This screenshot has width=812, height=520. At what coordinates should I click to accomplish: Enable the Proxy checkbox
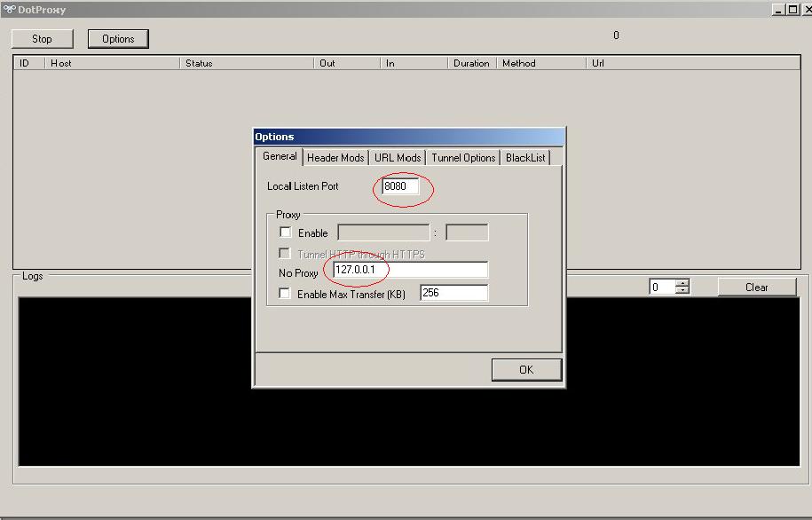(x=286, y=232)
